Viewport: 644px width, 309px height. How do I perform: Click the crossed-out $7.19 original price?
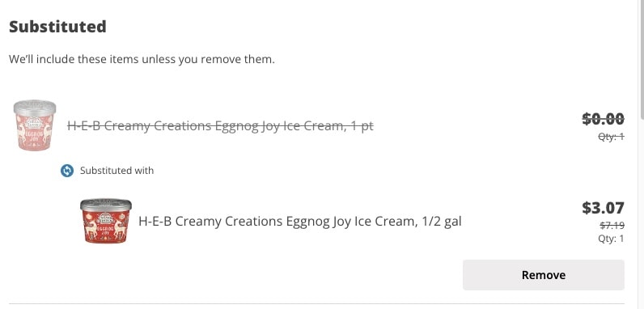click(x=612, y=225)
